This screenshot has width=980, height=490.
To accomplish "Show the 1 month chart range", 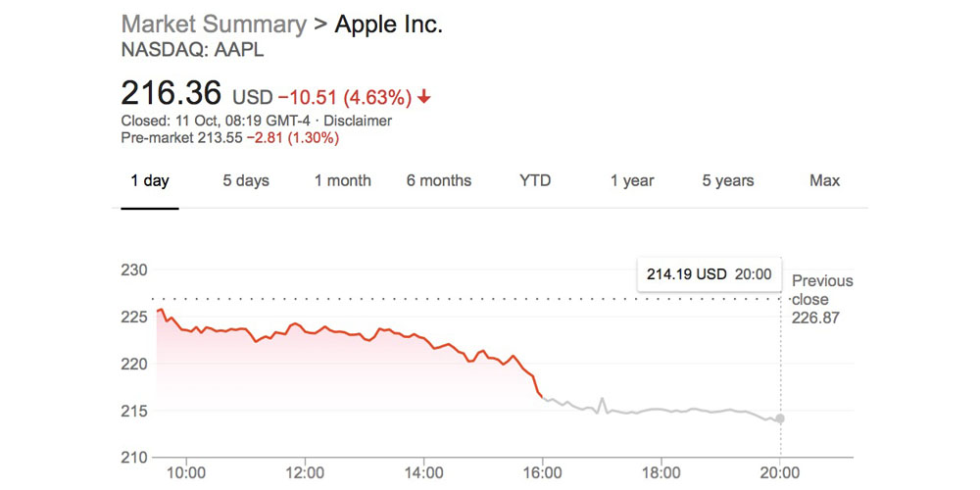I will (x=343, y=181).
